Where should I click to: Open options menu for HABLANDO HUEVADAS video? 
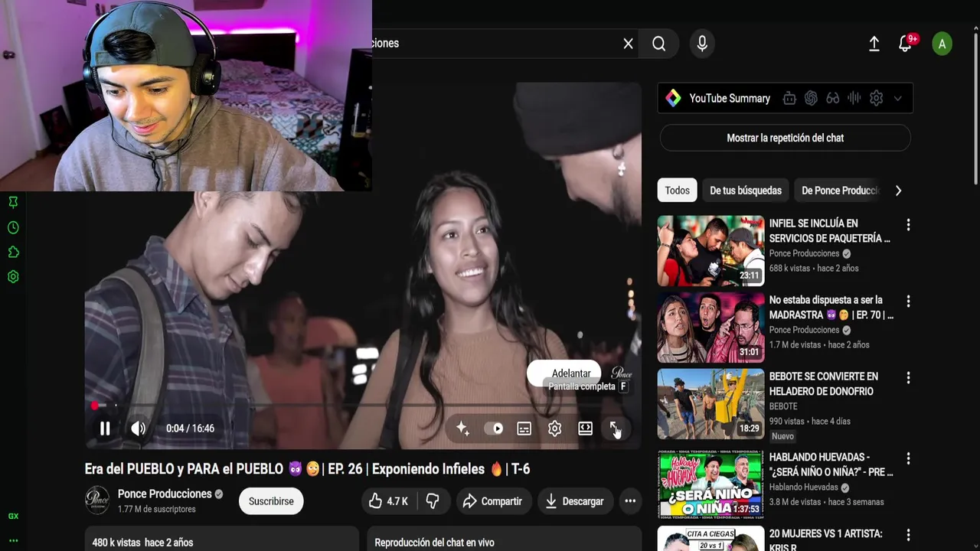[x=908, y=458]
